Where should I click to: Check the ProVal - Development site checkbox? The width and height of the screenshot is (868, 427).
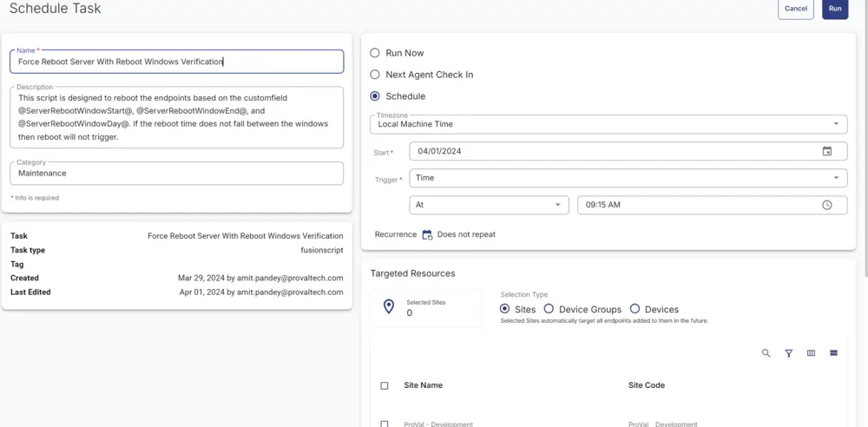[385, 424]
